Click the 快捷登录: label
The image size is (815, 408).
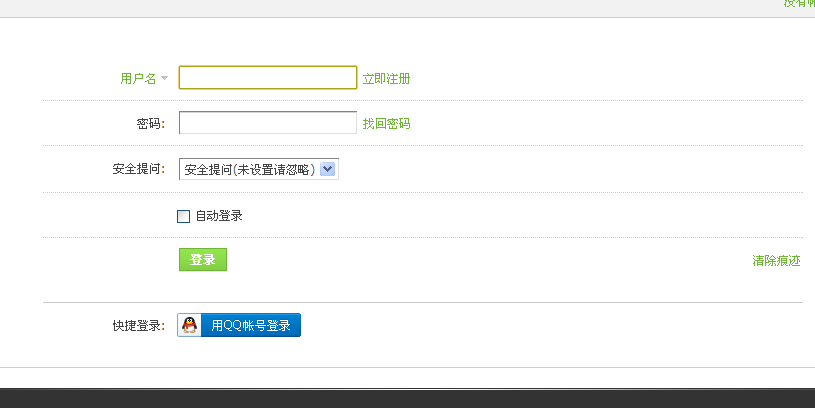(139, 326)
